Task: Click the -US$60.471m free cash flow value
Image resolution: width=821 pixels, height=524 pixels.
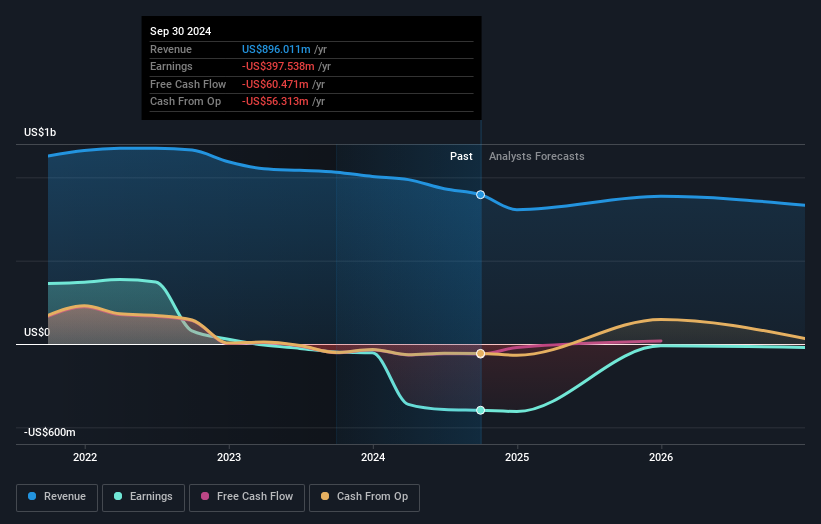Action: pos(275,84)
